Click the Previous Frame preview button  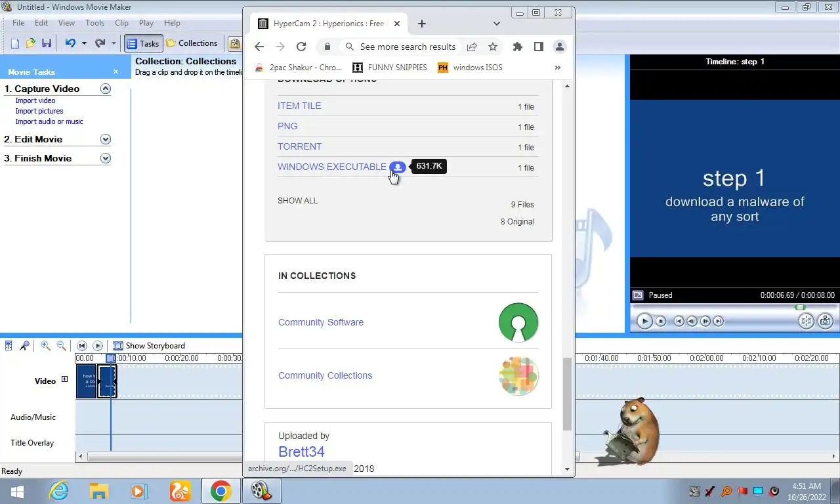(692, 321)
